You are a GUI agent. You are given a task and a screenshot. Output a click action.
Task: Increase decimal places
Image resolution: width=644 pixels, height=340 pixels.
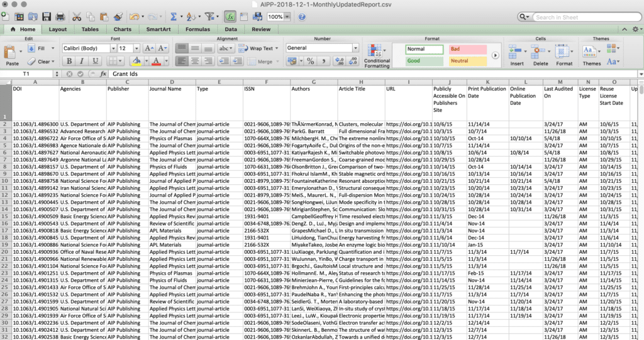(340, 61)
